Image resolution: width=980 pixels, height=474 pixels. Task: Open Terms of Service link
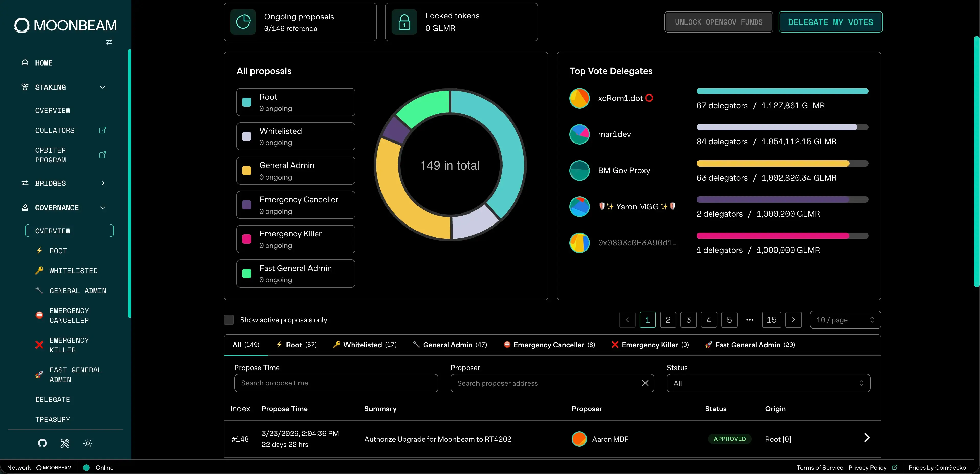coord(820,468)
